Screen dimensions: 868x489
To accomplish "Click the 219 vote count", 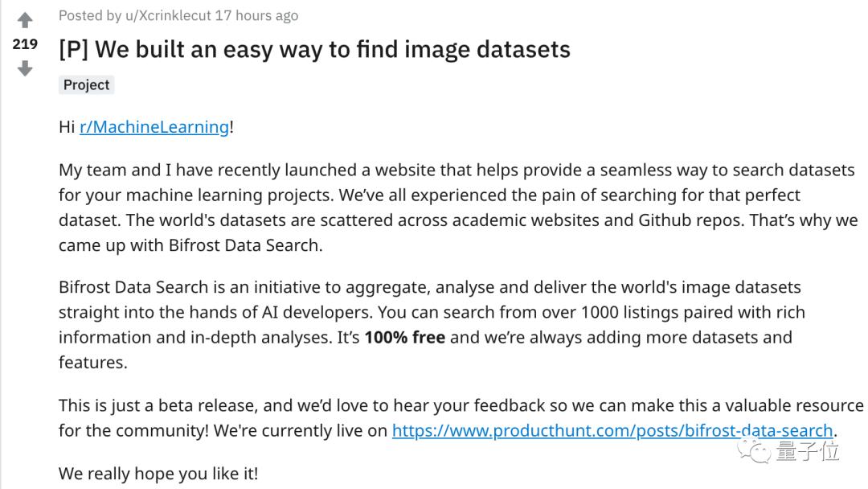I will (25, 44).
